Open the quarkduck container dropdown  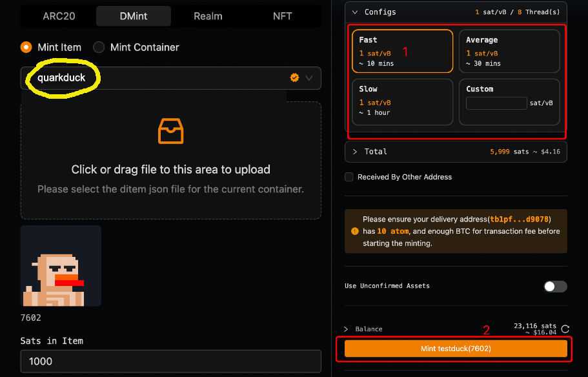[309, 78]
